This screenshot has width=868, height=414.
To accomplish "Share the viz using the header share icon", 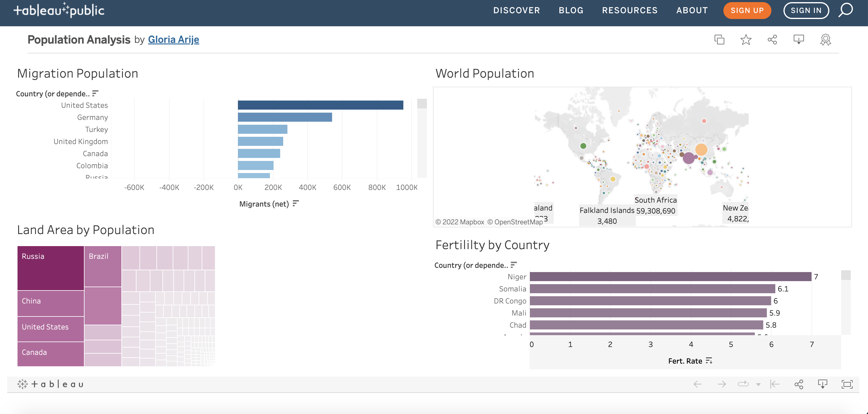I will tap(772, 40).
